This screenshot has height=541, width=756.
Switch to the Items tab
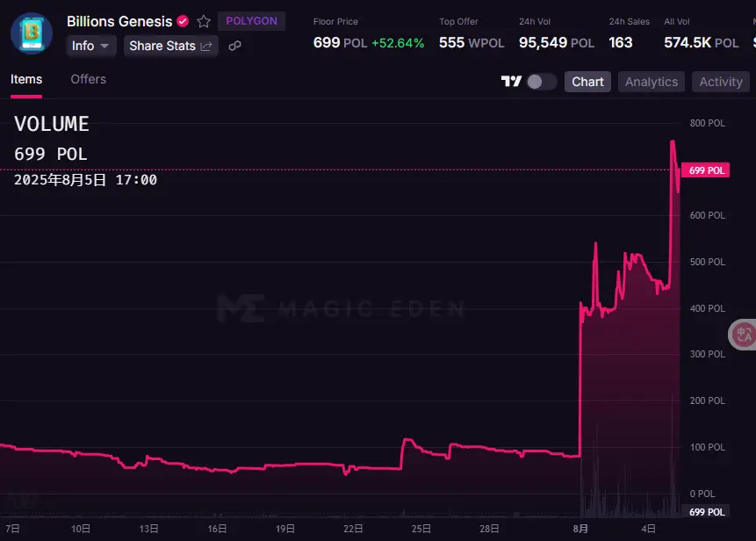26,80
